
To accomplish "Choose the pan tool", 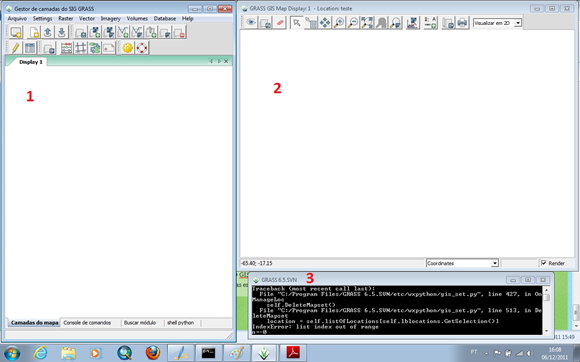I will point(325,23).
